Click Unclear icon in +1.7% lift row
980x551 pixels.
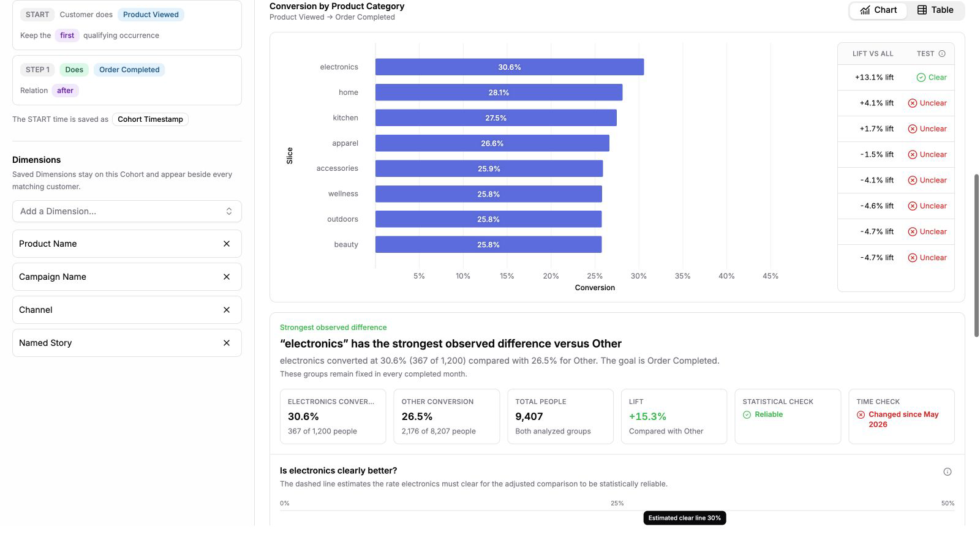(x=912, y=129)
